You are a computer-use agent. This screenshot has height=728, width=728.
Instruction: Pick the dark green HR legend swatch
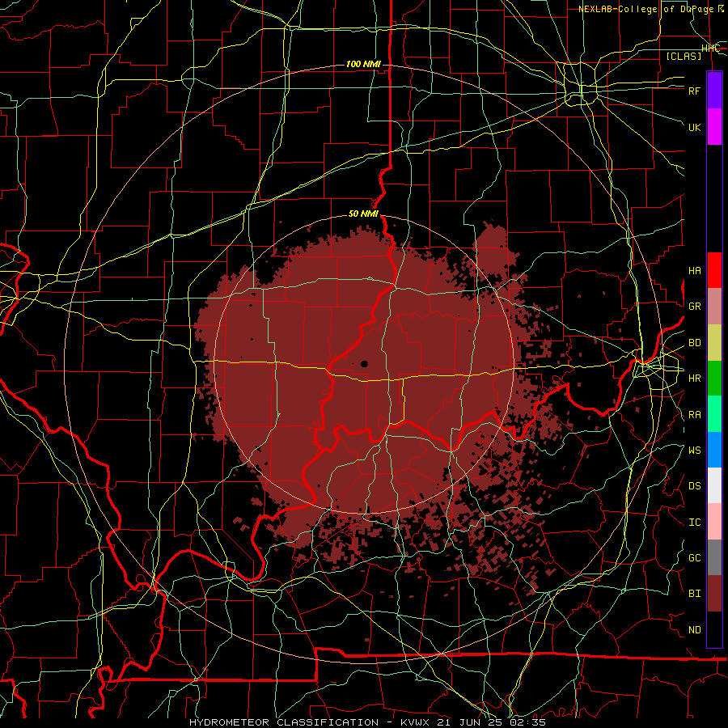714,379
